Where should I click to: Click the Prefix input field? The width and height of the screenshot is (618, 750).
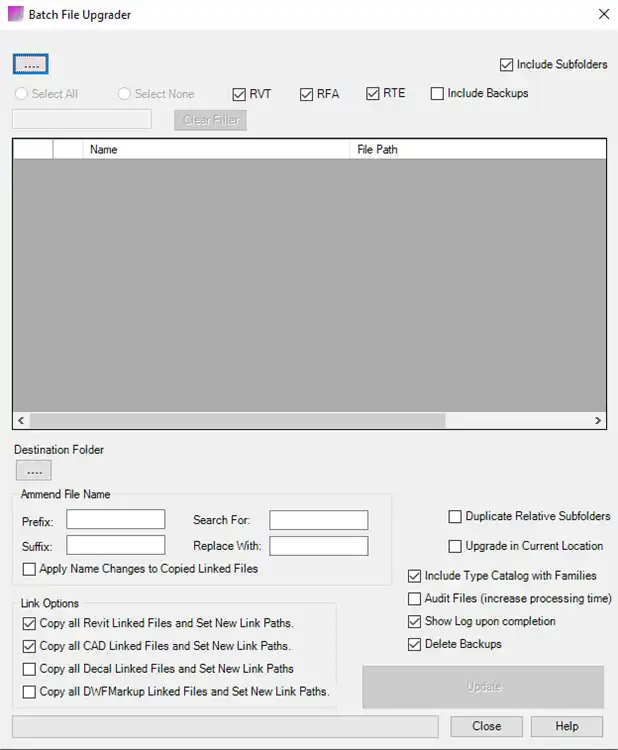(x=116, y=519)
